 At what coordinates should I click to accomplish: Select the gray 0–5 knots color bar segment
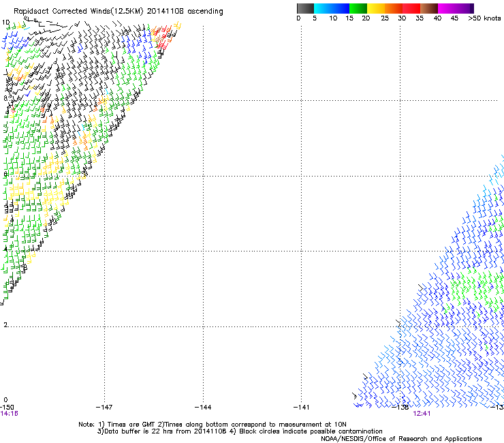[305, 8]
